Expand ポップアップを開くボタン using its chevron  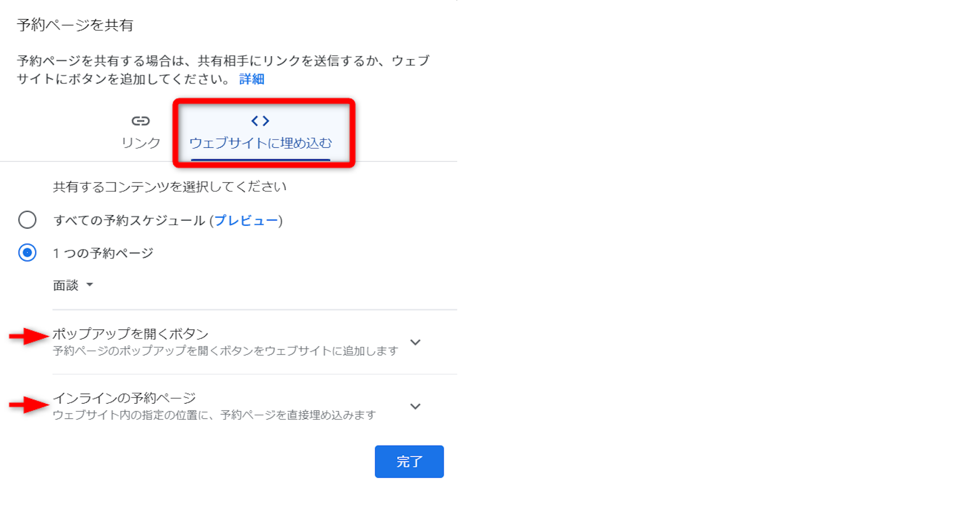(x=415, y=342)
